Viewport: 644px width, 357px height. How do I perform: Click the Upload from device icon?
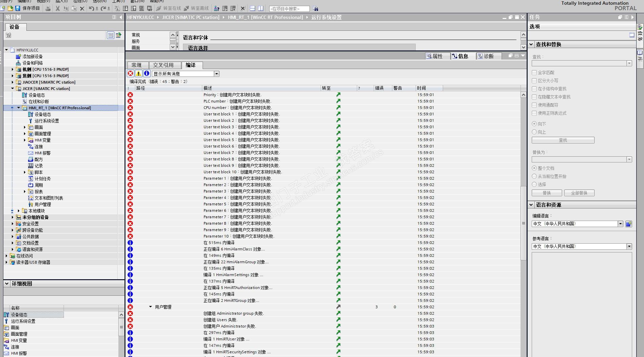(134, 8)
